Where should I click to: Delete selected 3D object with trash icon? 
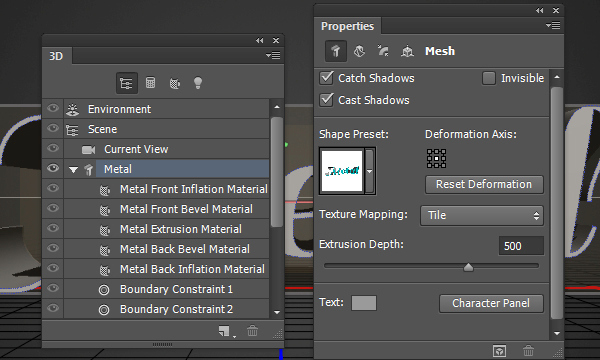tap(252, 331)
